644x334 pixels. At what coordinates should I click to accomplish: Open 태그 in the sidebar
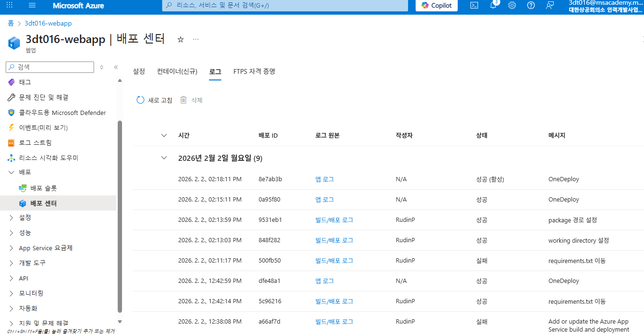tap(25, 82)
